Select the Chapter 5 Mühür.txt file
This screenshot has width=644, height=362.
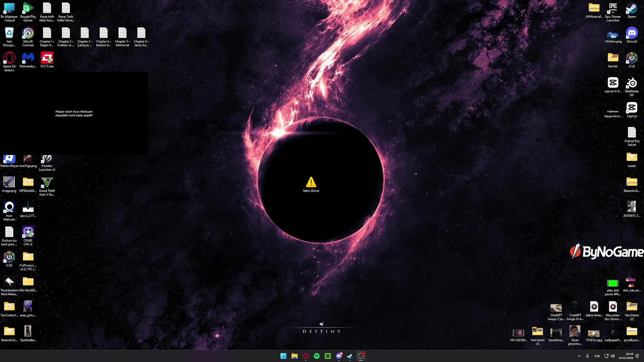point(122,34)
